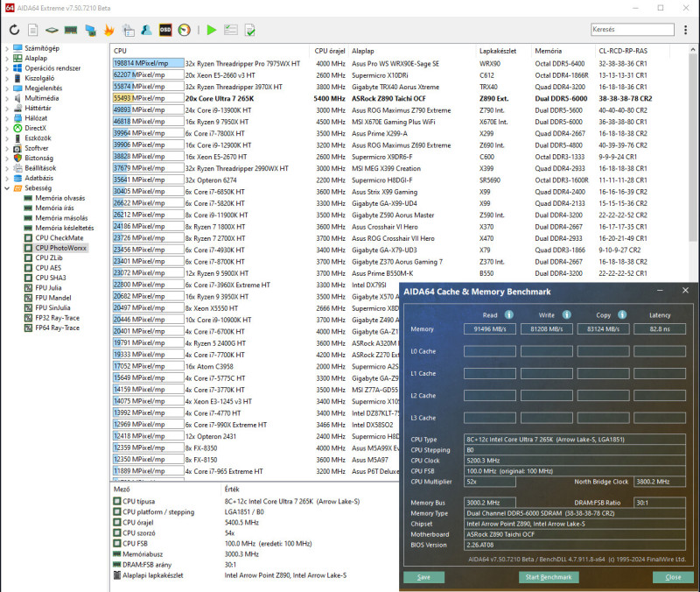The height and width of the screenshot is (592, 700).
Task: Expand the Alaplap tree node
Action: (7, 58)
